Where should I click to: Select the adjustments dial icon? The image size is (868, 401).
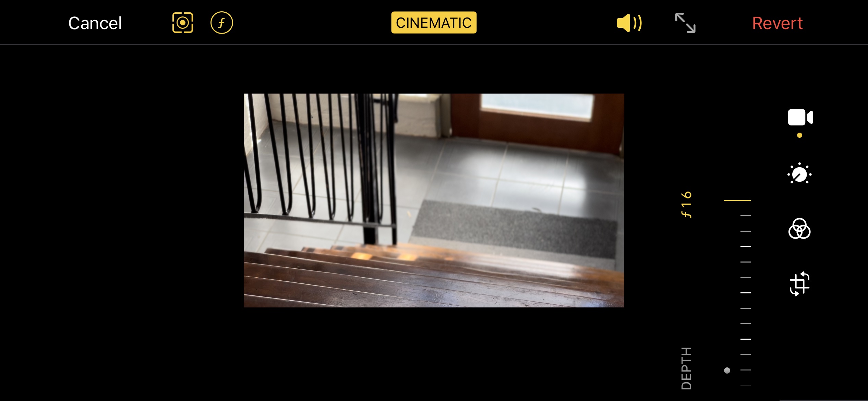point(800,174)
